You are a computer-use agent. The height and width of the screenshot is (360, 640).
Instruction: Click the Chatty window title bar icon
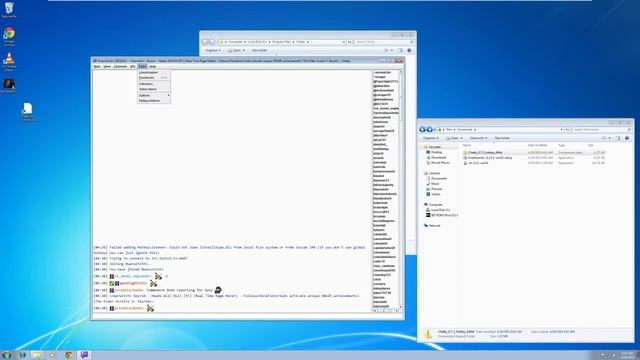[94, 61]
